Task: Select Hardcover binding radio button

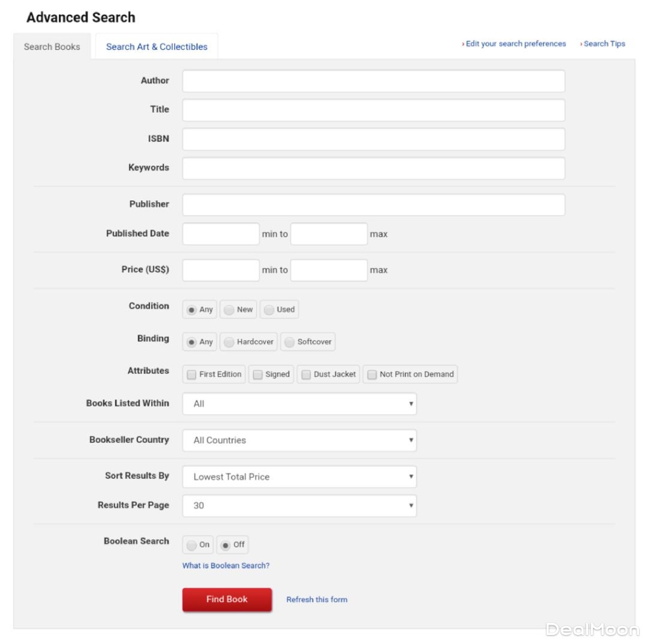Action: (x=229, y=342)
